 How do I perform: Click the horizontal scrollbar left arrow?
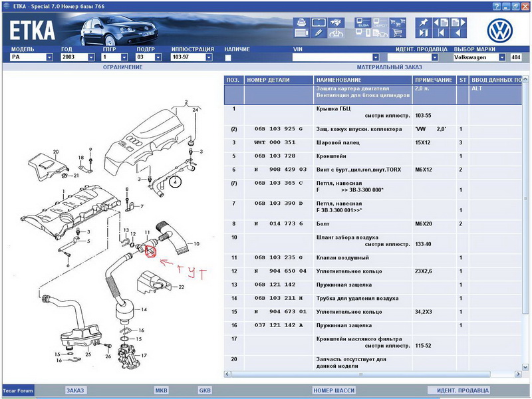tap(227, 374)
